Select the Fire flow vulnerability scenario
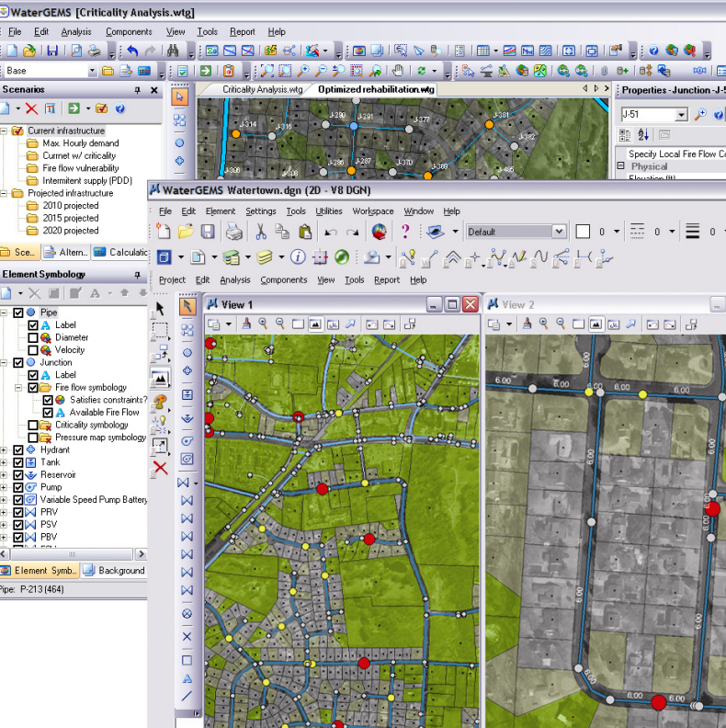This screenshot has height=728, width=726. tap(80, 168)
